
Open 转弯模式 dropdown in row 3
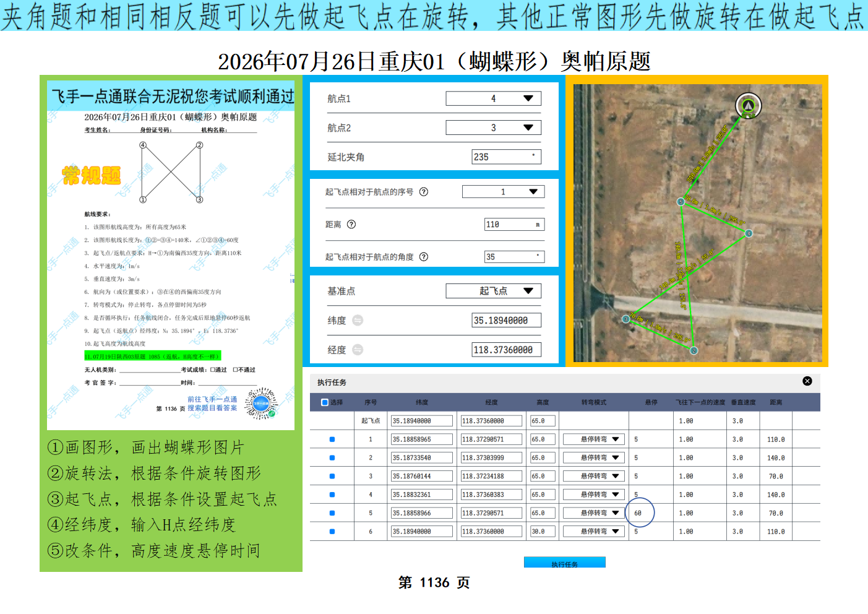(594, 476)
